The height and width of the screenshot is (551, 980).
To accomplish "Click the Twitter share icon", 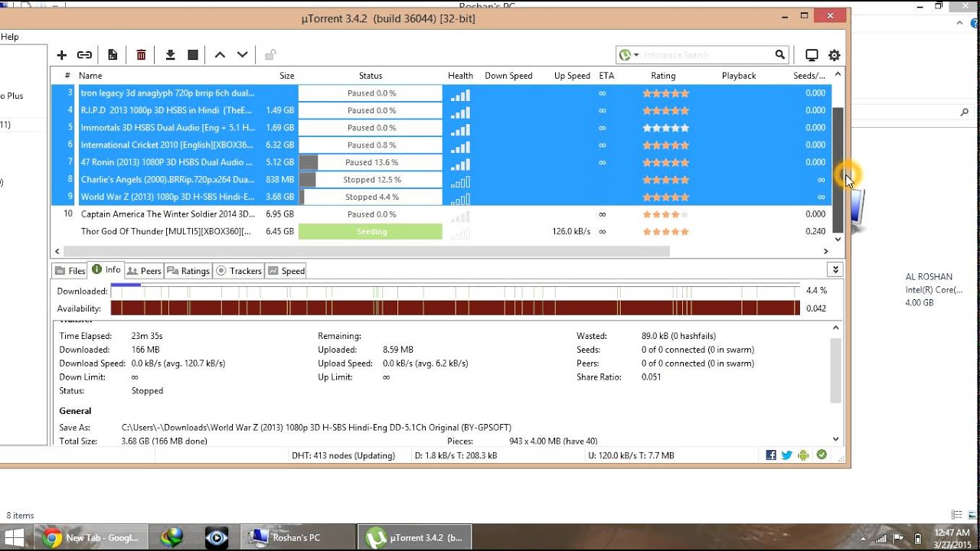I will [786, 455].
